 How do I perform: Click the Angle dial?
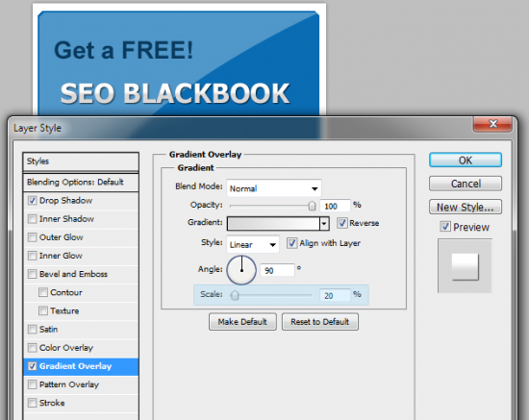241,270
